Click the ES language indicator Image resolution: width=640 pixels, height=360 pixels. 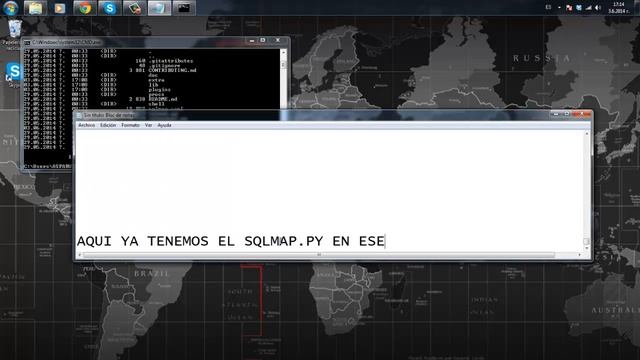(x=548, y=7)
